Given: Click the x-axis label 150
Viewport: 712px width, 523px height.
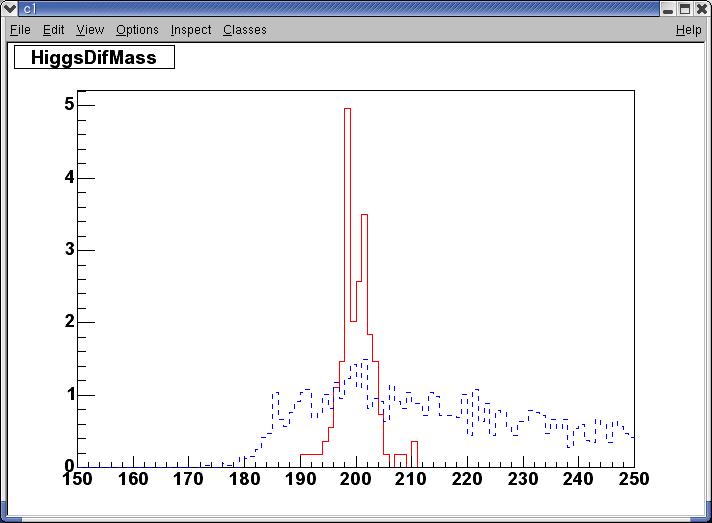Looking at the screenshot, I should 77,479.
